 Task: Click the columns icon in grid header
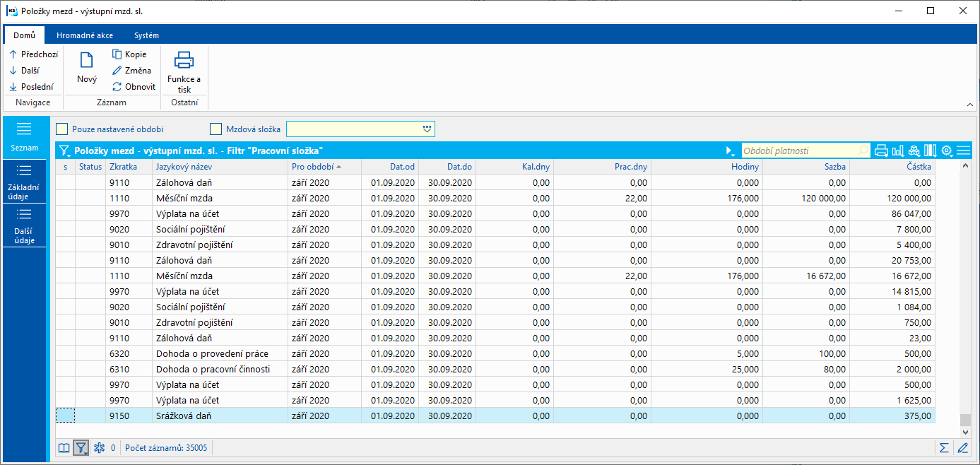tap(931, 151)
